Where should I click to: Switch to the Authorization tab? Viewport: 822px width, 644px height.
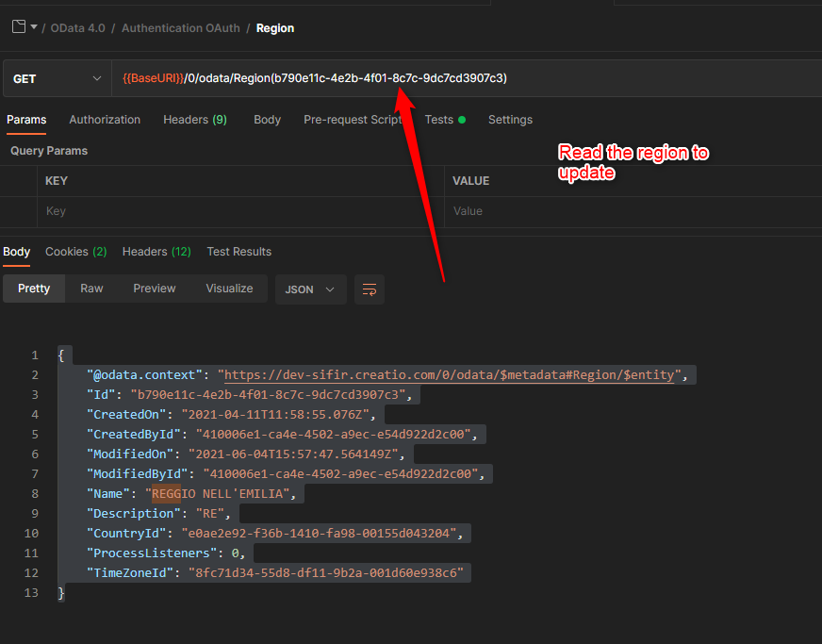pyautogui.click(x=105, y=120)
